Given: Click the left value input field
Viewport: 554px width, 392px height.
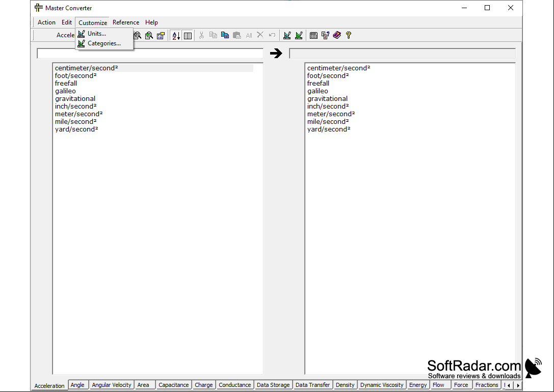Looking at the screenshot, I should [x=150, y=54].
